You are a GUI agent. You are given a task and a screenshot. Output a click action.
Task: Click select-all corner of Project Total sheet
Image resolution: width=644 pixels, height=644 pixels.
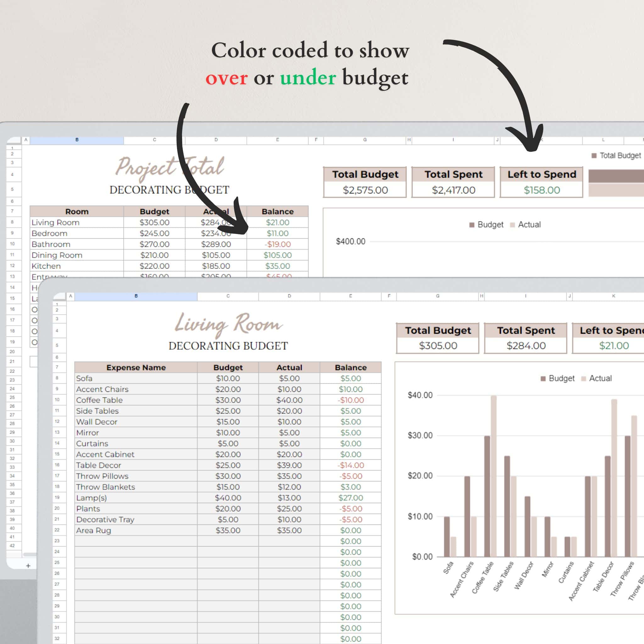[x=14, y=140]
